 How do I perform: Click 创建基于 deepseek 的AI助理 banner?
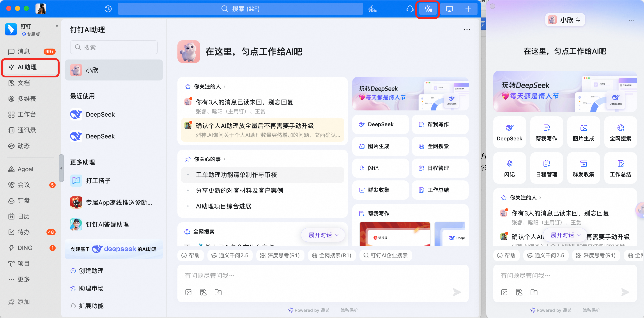[114, 249]
